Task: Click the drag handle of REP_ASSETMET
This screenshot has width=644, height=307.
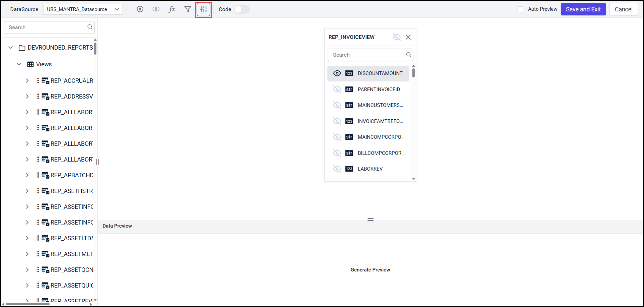Action: click(38, 254)
